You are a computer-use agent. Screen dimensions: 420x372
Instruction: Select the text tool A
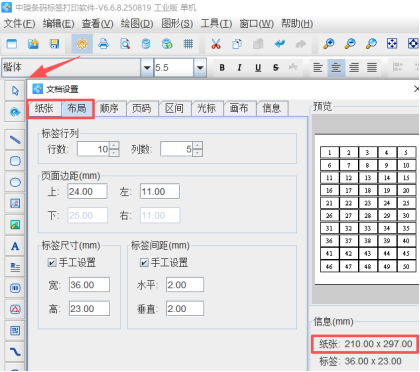pos(15,246)
